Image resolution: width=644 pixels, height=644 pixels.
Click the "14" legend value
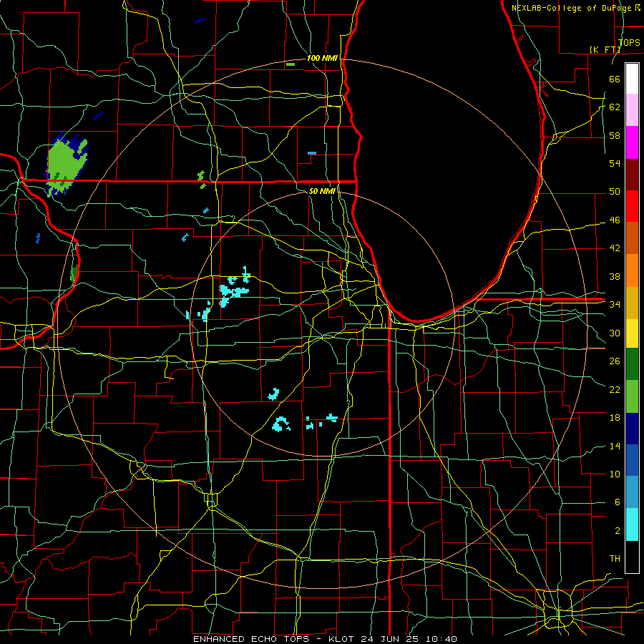click(615, 446)
